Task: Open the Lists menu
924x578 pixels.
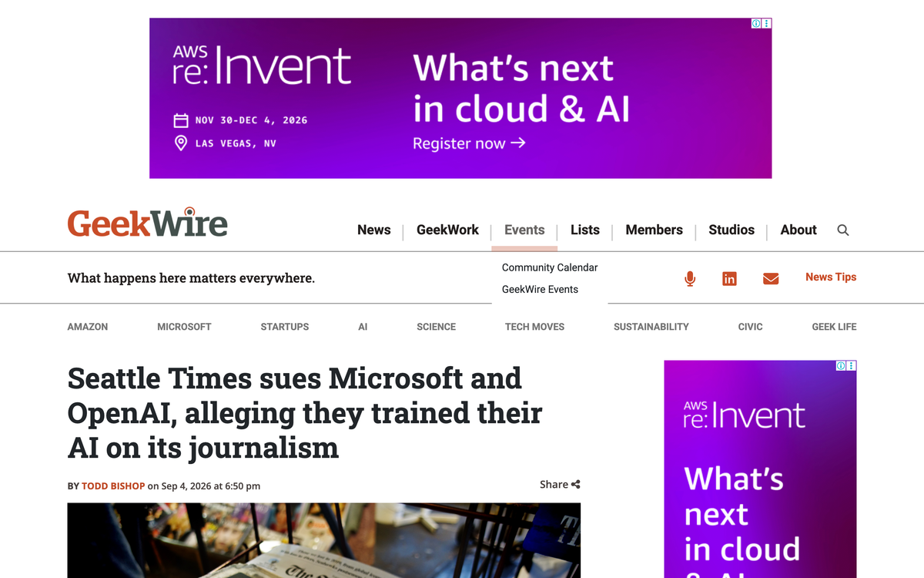Action: pyautogui.click(x=585, y=230)
